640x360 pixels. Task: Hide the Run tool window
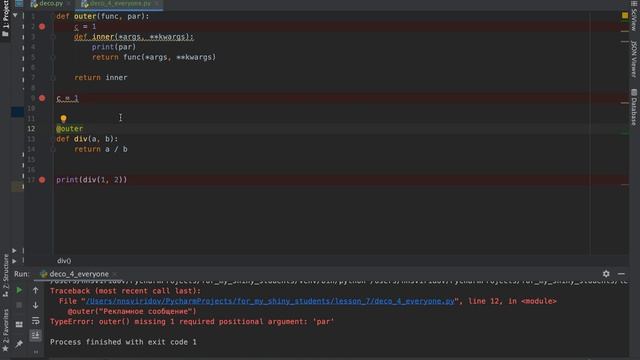click(x=621, y=274)
